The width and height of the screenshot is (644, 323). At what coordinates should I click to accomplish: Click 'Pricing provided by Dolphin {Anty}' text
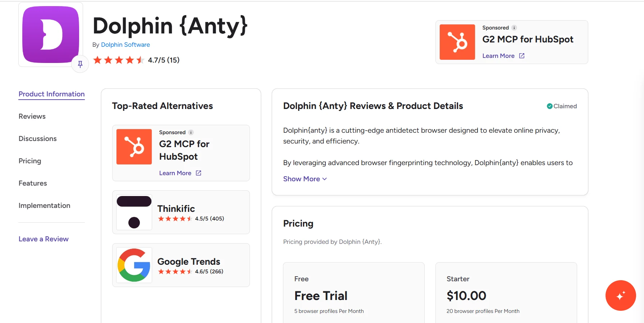pyautogui.click(x=332, y=242)
